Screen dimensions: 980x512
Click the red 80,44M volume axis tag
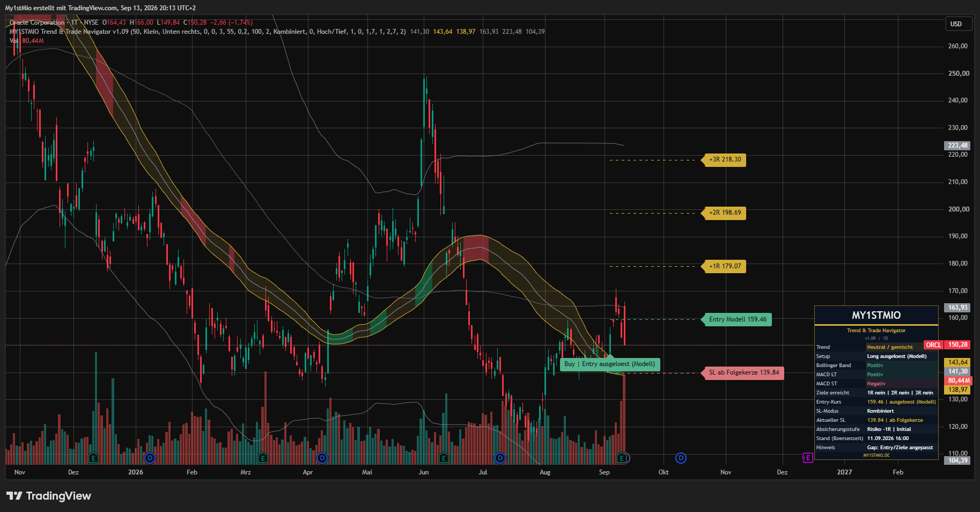957,381
